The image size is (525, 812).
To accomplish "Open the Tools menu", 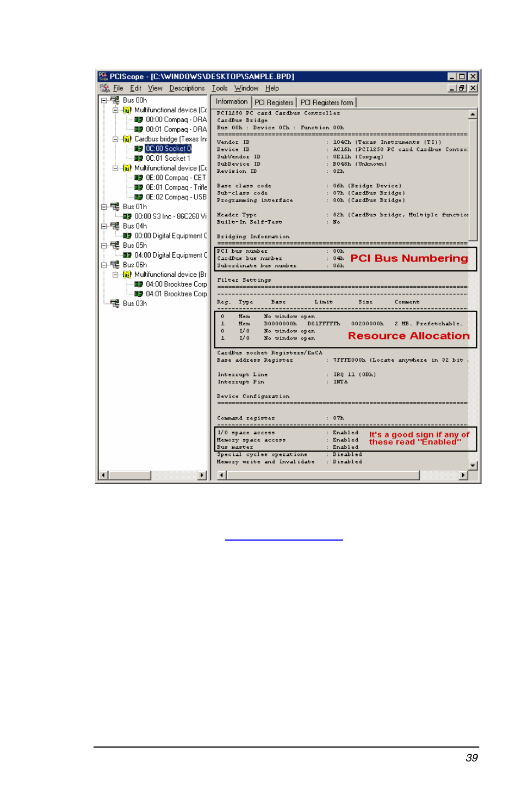I will pyautogui.click(x=220, y=88).
